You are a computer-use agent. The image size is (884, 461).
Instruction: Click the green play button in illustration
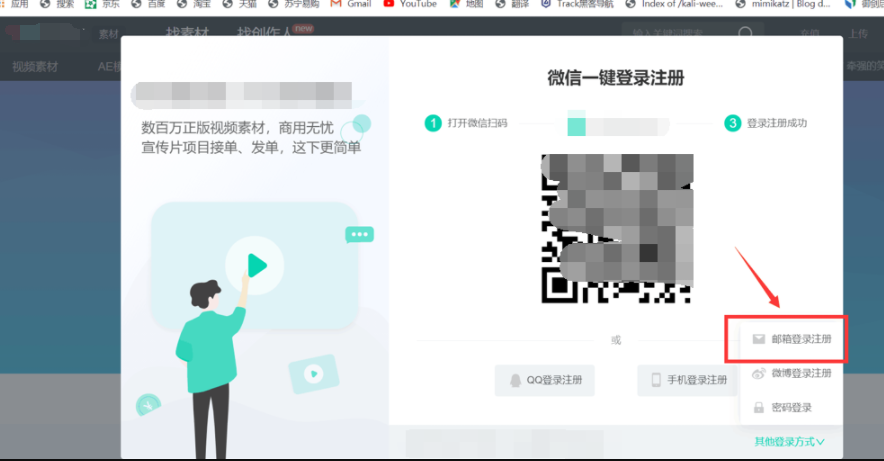click(257, 265)
